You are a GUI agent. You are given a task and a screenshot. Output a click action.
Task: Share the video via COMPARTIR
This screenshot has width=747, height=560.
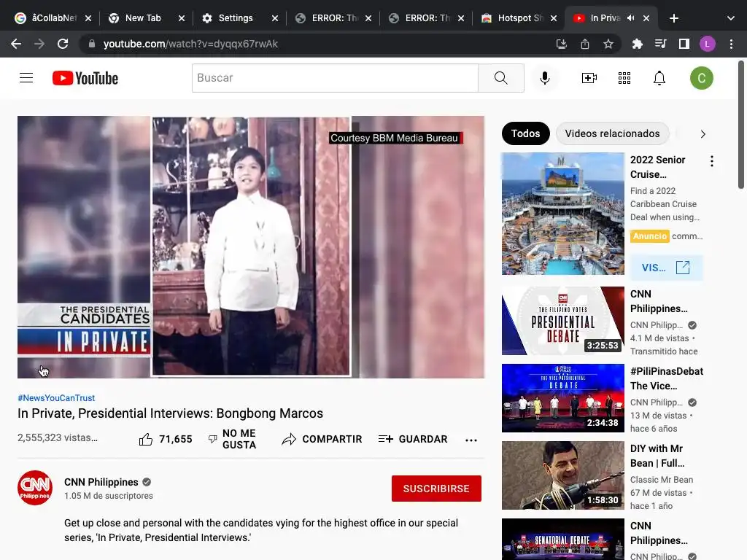pos(322,439)
